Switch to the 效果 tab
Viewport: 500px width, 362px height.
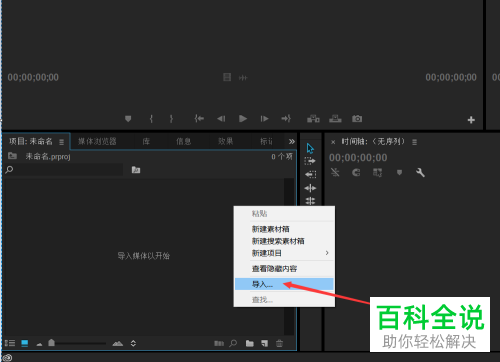[x=226, y=141]
